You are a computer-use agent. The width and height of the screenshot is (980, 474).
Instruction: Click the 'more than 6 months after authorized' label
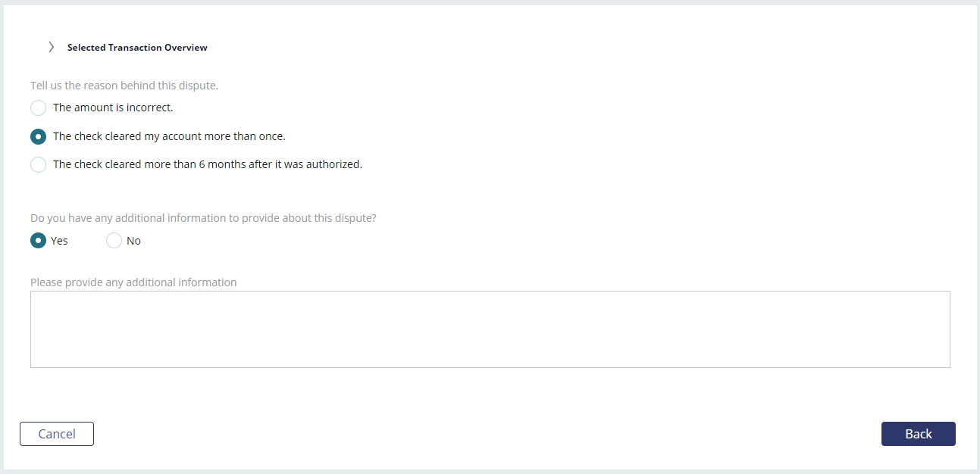coord(208,164)
